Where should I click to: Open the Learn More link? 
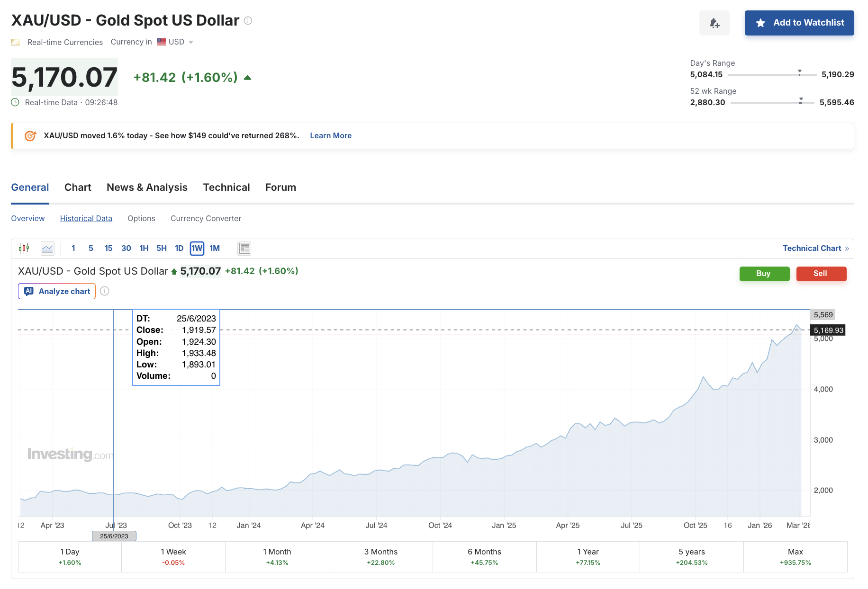coord(331,136)
